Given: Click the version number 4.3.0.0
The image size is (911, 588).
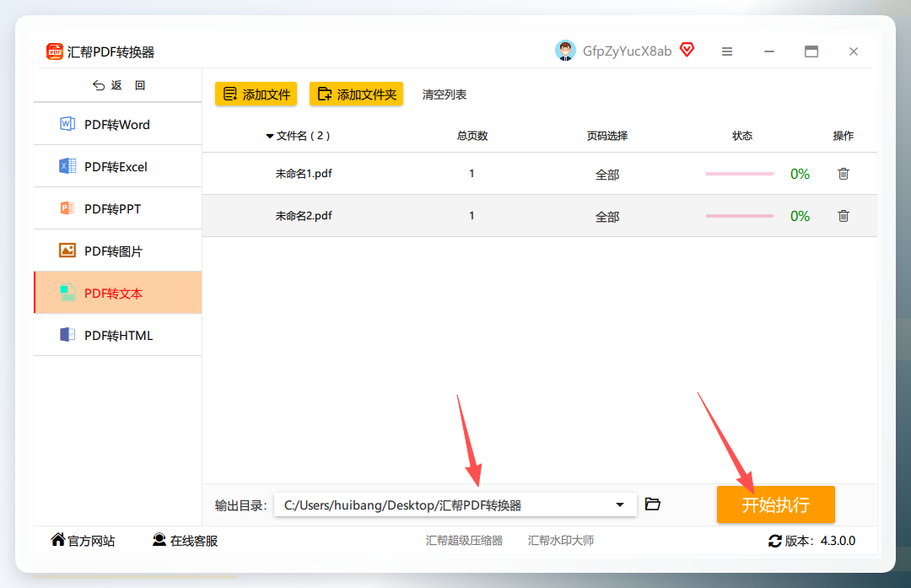Looking at the screenshot, I should click(x=838, y=541).
